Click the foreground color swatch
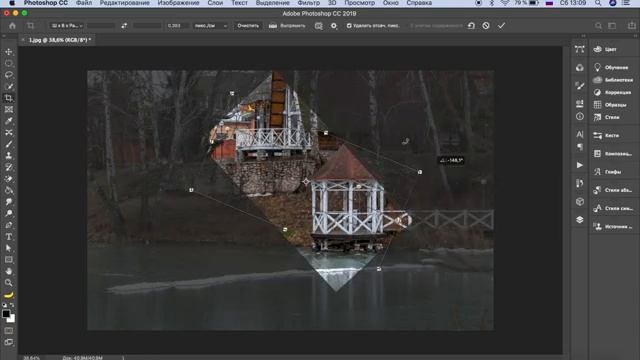Image resolution: width=640 pixels, height=360 pixels. click(x=6, y=313)
